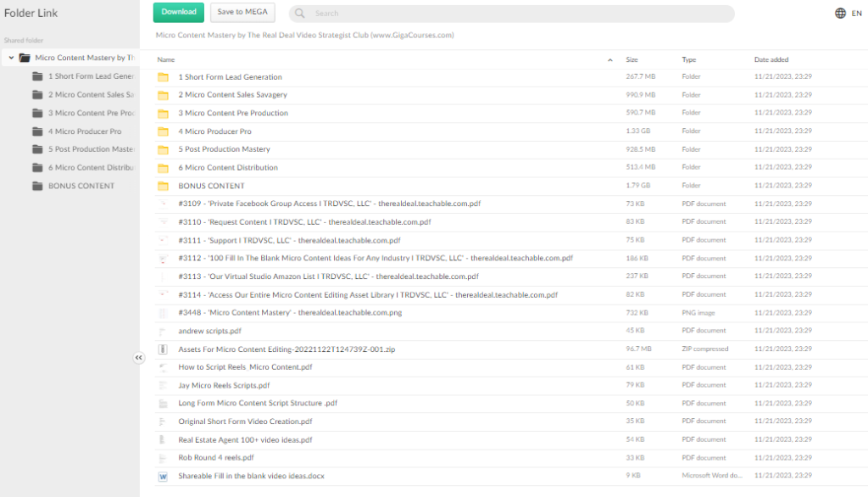Image resolution: width=868 pixels, height=497 pixels.
Task: Open the andrew scripts.pdf file
Action: [x=209, y=331]
